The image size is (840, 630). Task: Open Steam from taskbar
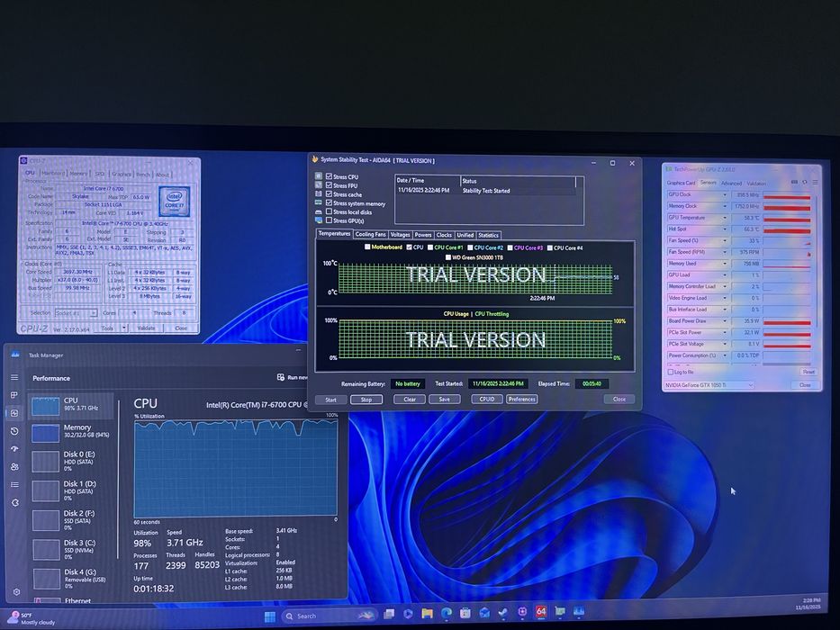(503, 612)
